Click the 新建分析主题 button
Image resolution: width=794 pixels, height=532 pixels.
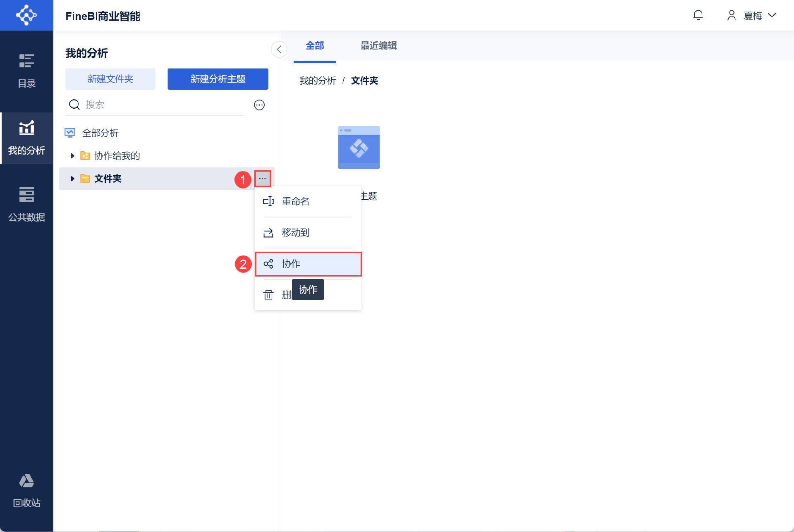tap(218, 79)
